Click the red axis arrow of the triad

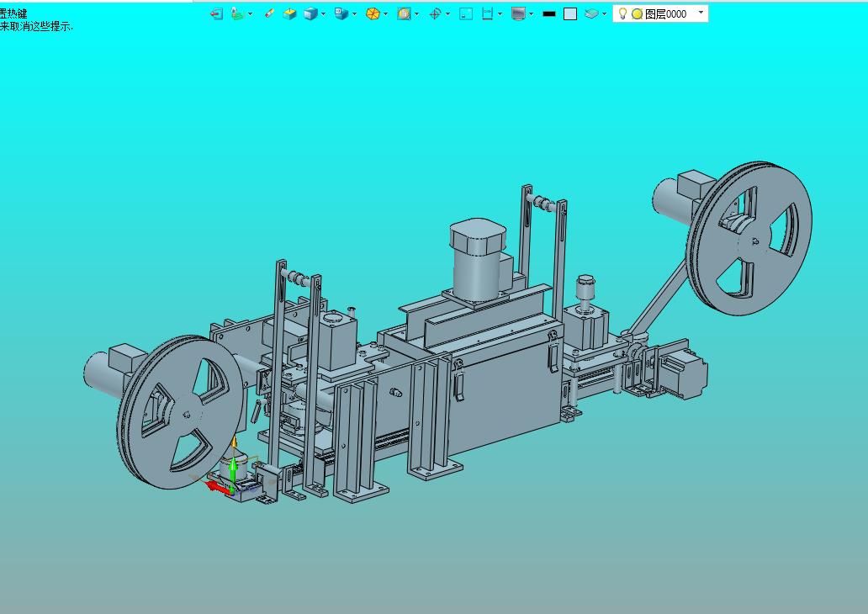[217, 488]
